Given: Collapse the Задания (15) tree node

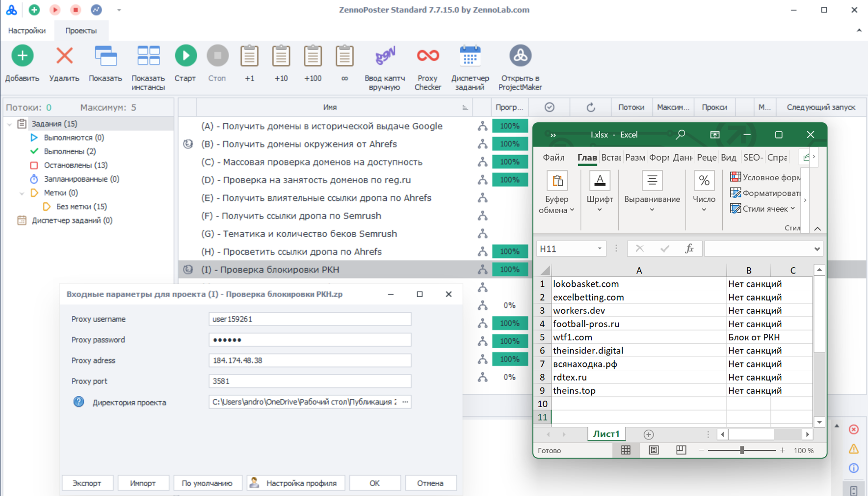Looking at the screenshot, I should coord(9,124).
